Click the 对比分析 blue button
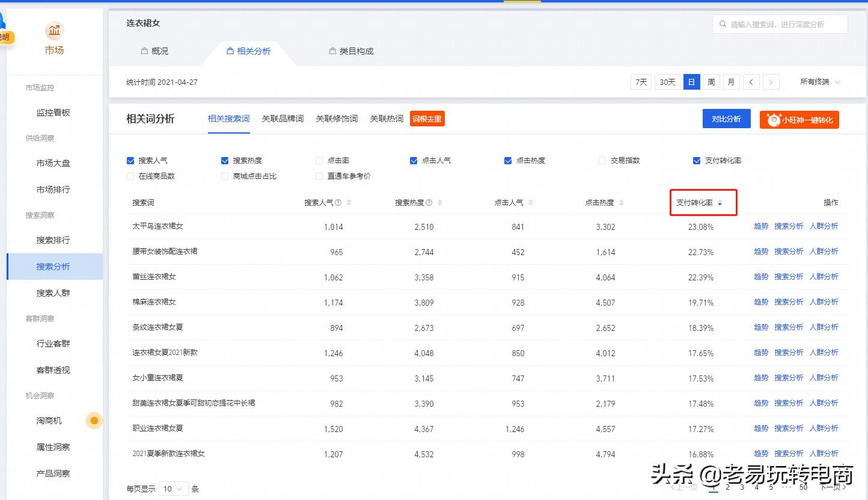Viewport: 868px width, 500px height. pos(726,119)
